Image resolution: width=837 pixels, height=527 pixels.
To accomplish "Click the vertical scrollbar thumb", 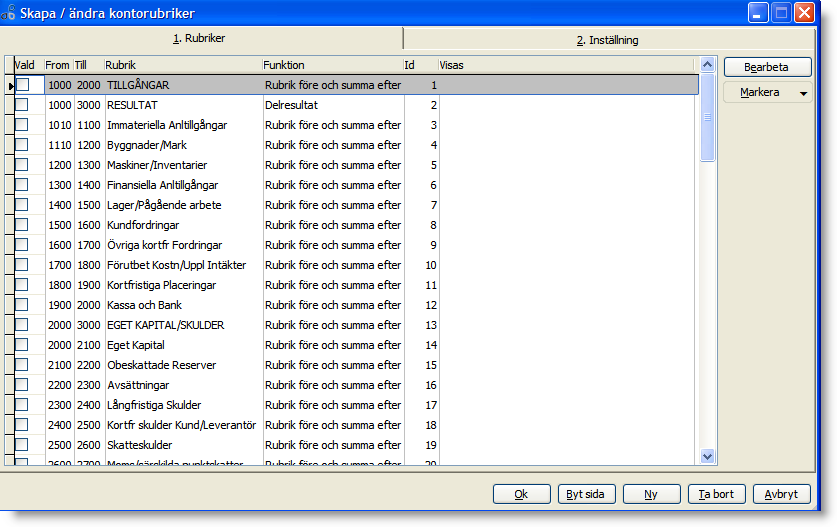I will pos(707,117).
